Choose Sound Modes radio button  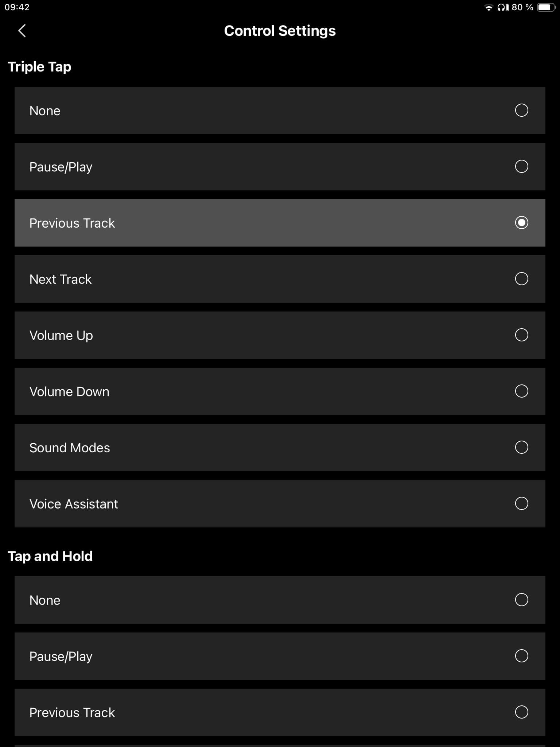pyautogui.click(x=521, y=447)
